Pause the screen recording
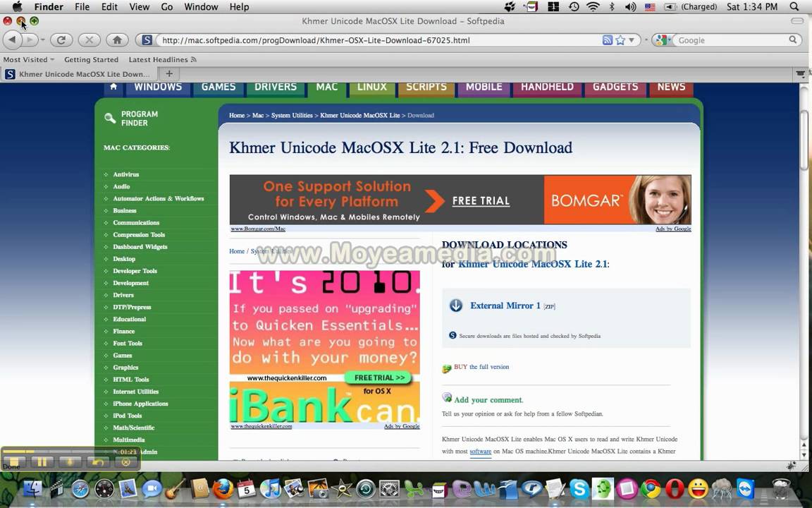 pos(42,462)
